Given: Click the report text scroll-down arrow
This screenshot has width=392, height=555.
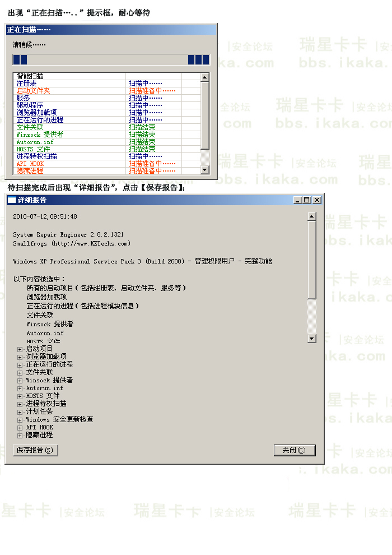Looking at the screenshot, I should point(312,339).
